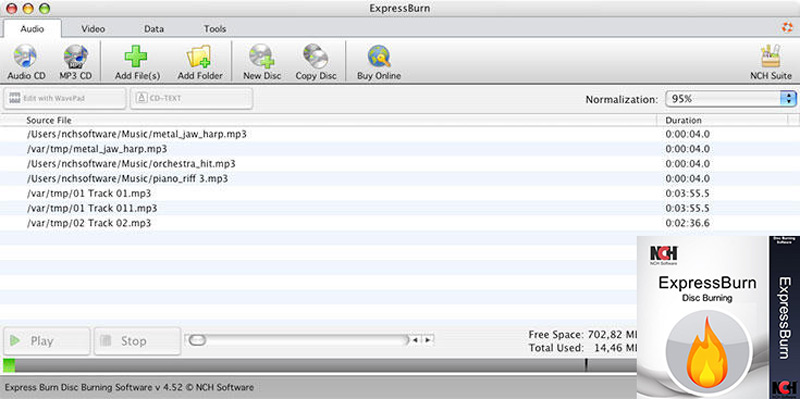Viewport: 800px width, 399px height.
Task: Select /var/tmp/01 Track 01.mp3 row
Action: pos(400,193)
